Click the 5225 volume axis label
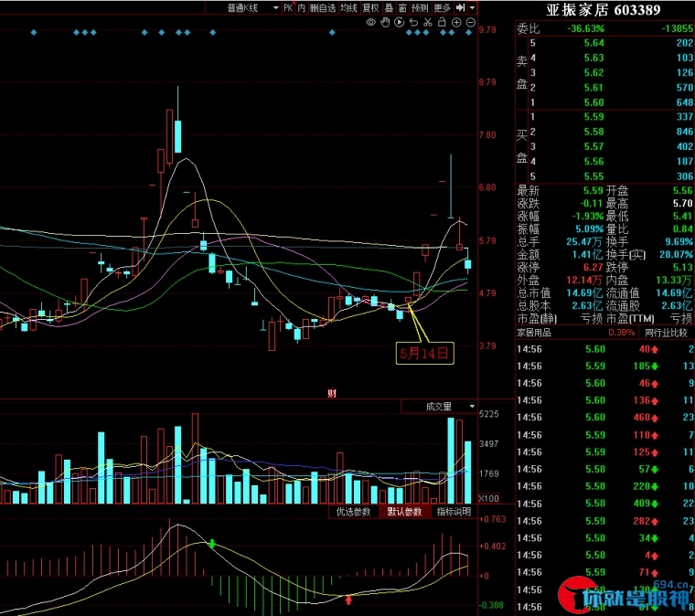 click(489, 414)
